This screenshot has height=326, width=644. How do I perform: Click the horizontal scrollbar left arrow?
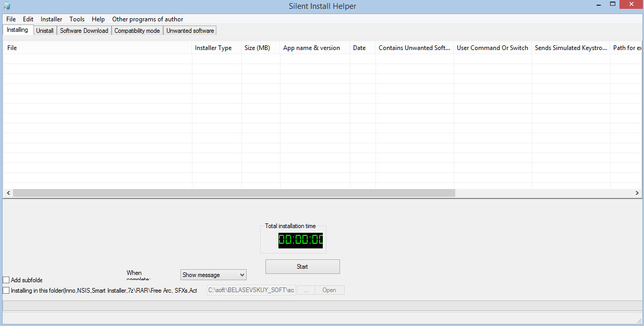coord(8,193)
